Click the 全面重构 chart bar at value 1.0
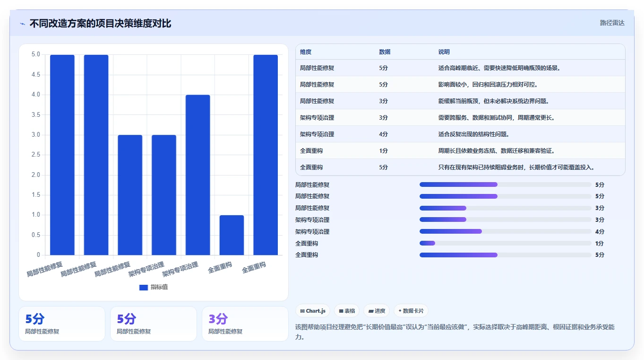This screenshot has width=644, height=360. [x=232, y=235]
